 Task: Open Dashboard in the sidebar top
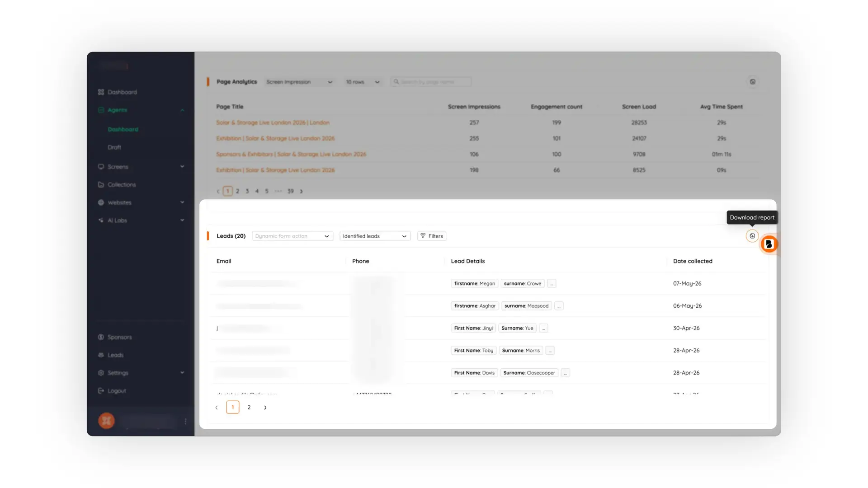pyautogui.click(x=122, y=92)
